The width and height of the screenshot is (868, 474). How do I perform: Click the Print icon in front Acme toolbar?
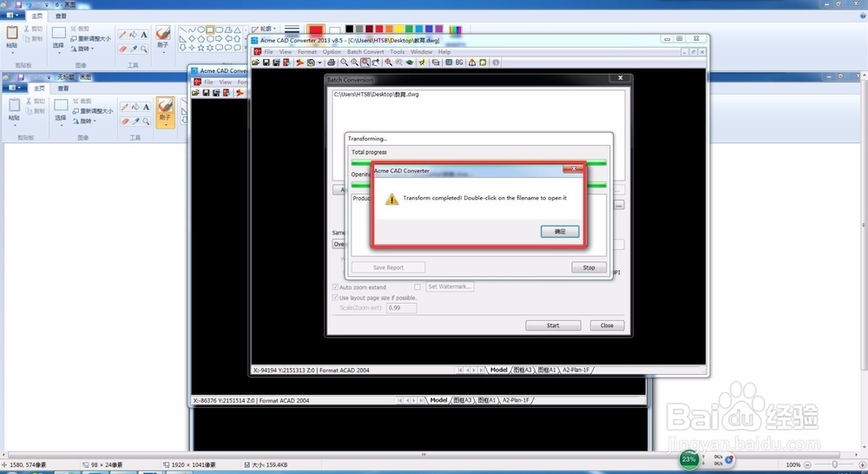[x=331, y=63]
